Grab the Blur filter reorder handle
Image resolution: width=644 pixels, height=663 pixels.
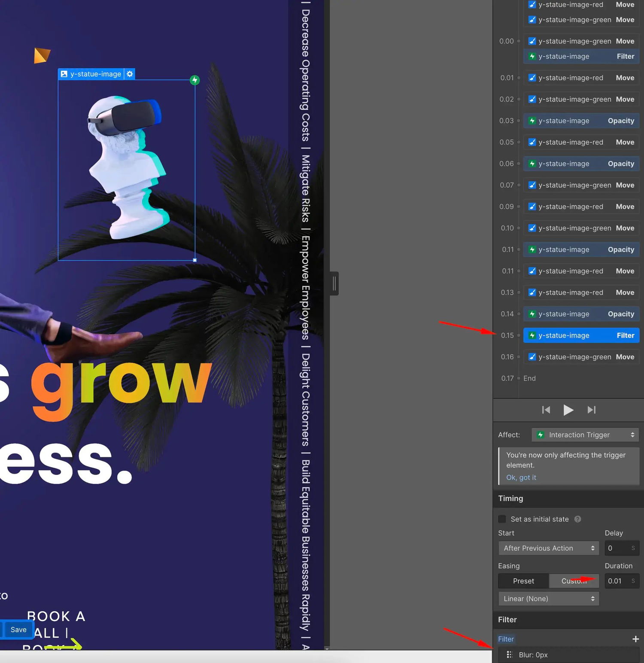click(x=510, y=655)
